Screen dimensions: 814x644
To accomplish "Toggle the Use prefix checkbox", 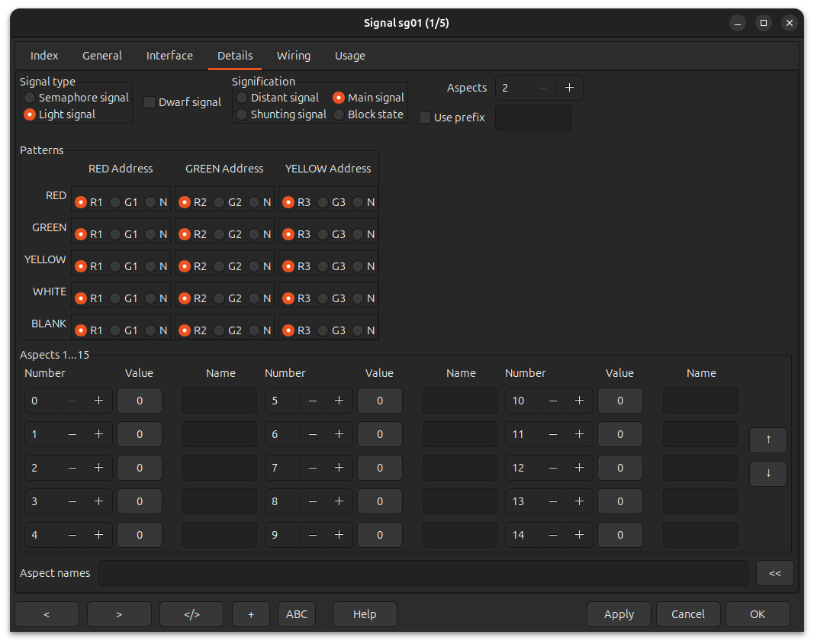I will 425,118.
